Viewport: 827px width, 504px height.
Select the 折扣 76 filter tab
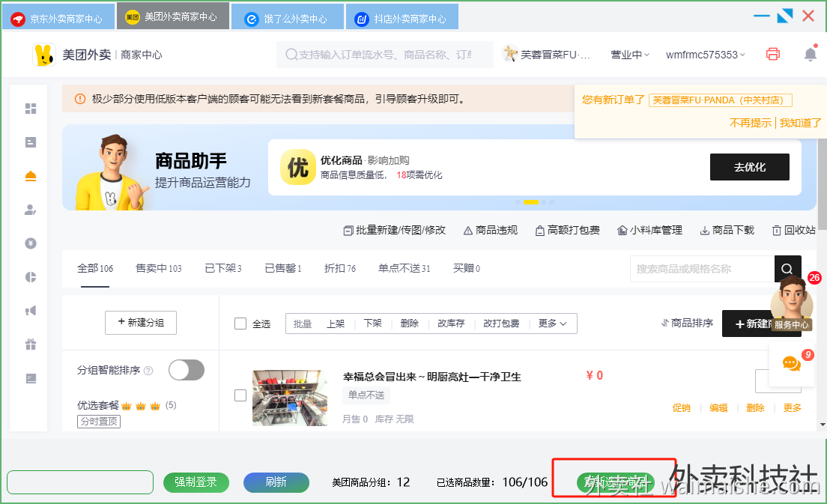click(340, 268)
